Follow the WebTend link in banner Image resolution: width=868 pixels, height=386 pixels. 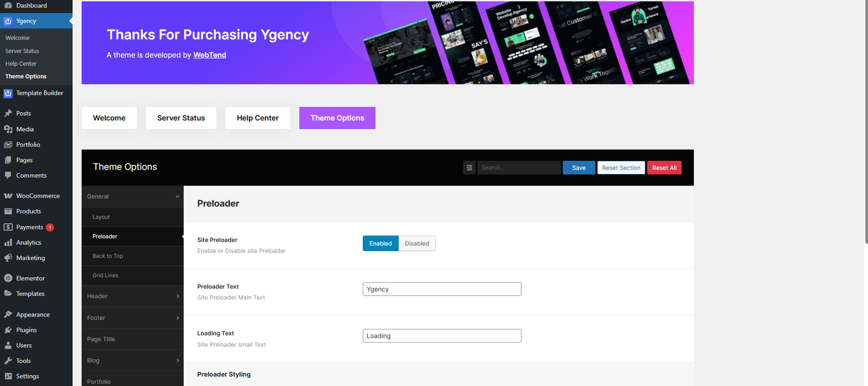(209, 55)
